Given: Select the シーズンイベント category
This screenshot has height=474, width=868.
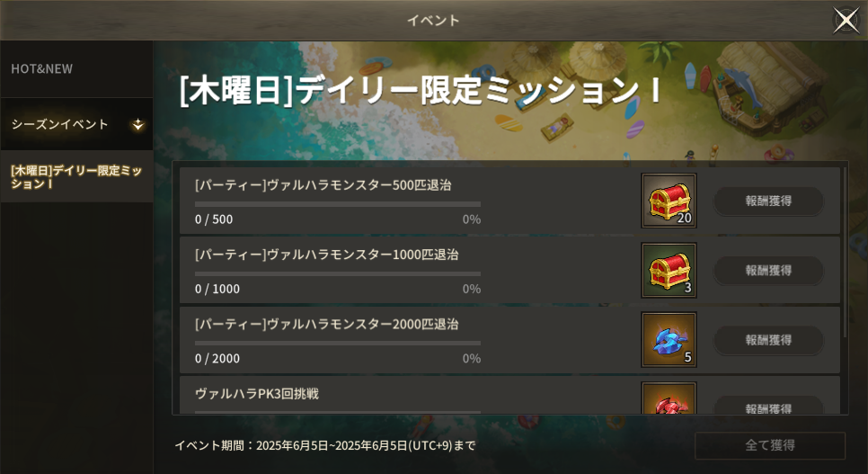Looking at the screenshot, I should pos(76,124).
